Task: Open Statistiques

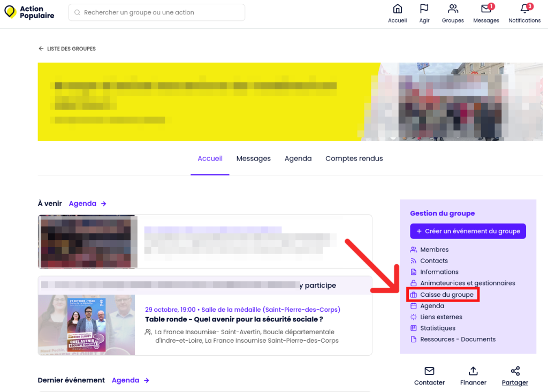Action: coord(438,328)
